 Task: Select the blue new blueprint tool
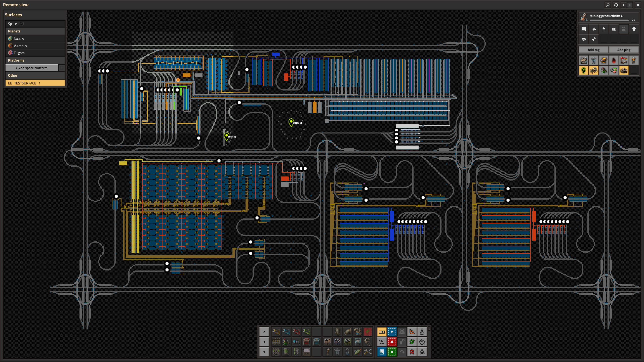392,332
